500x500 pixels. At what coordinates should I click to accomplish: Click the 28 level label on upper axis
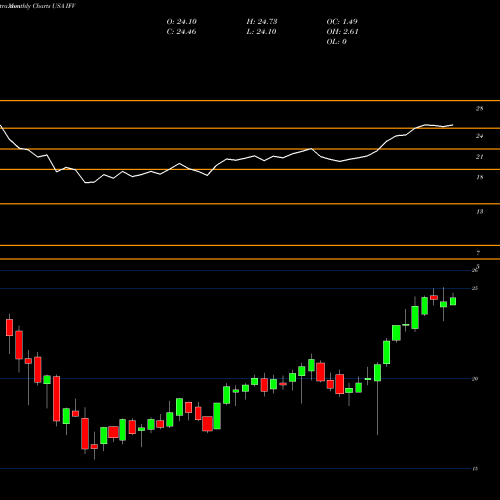[x=479, y=108]
